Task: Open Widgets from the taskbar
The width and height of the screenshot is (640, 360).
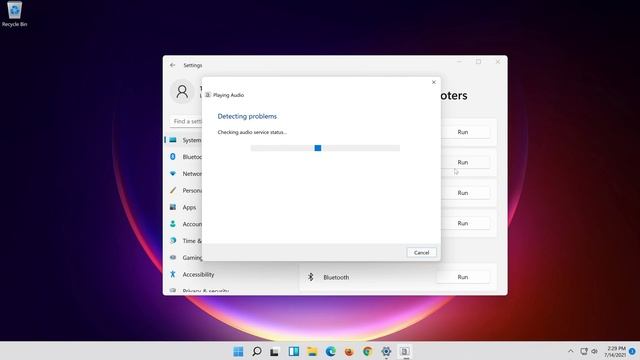Action: click(x=293, y=351)
